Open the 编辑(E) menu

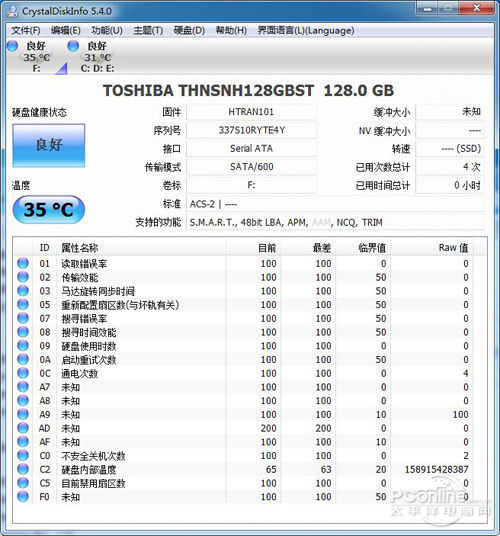pyautogui.click(x=66, y=30)
